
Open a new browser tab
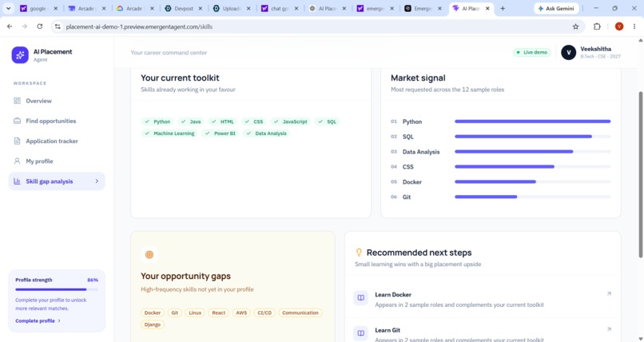point(503,8)
